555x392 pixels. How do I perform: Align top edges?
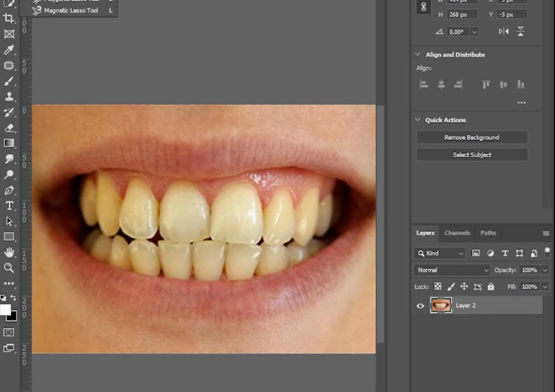[486, 85]
